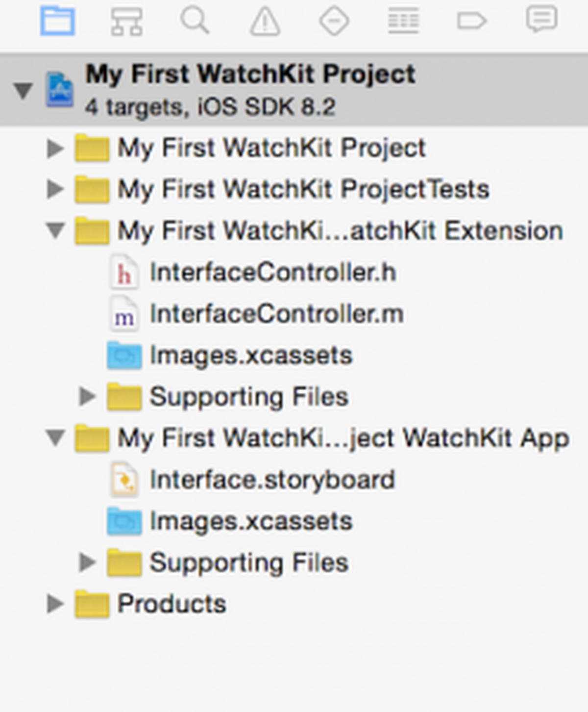Screen dimensions: 588x712
Task: Collapse the WatchKit Extension folder triangle
Action: 55,230
